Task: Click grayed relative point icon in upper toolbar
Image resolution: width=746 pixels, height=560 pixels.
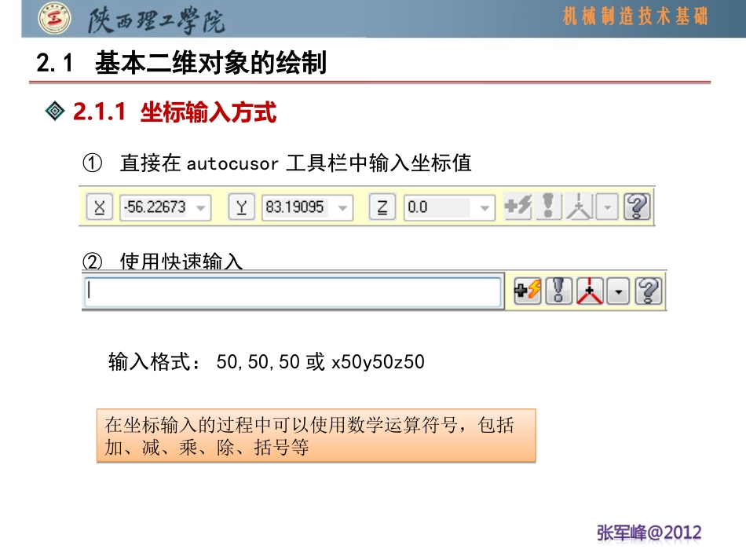Action: click(579, 207)
